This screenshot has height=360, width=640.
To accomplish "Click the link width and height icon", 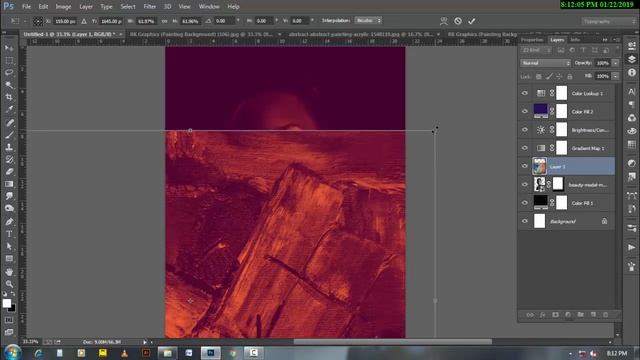I will 164,21.
